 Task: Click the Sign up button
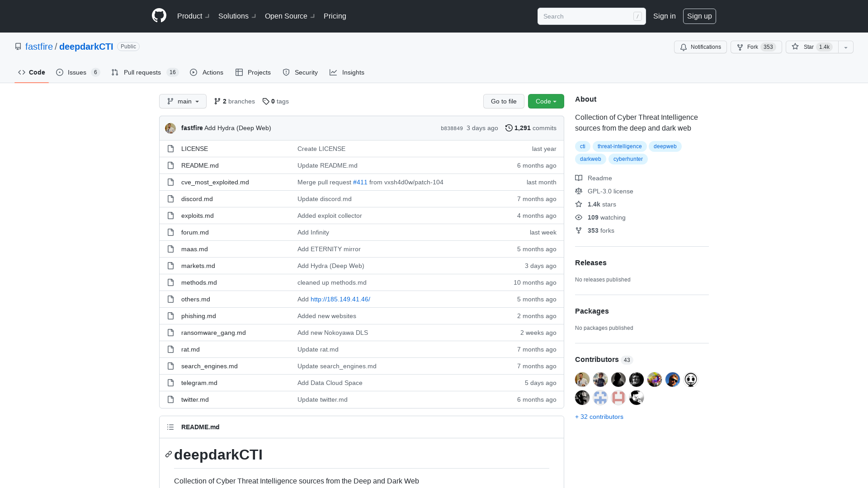pos(699,16)
